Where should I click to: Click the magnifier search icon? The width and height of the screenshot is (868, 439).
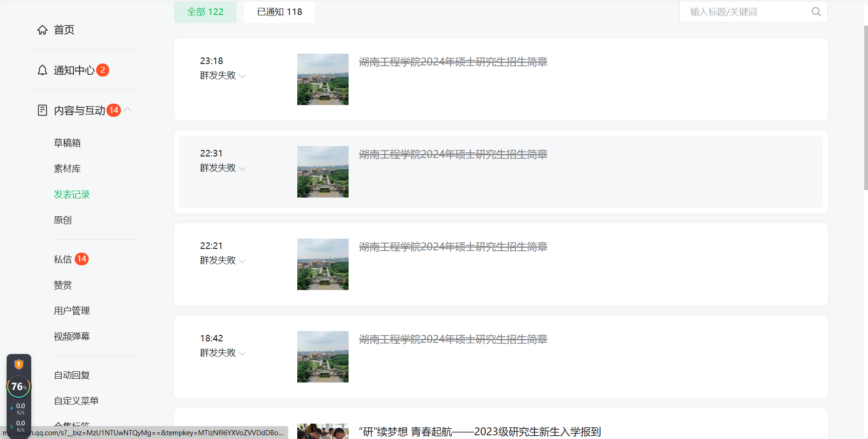pos(816,12)
